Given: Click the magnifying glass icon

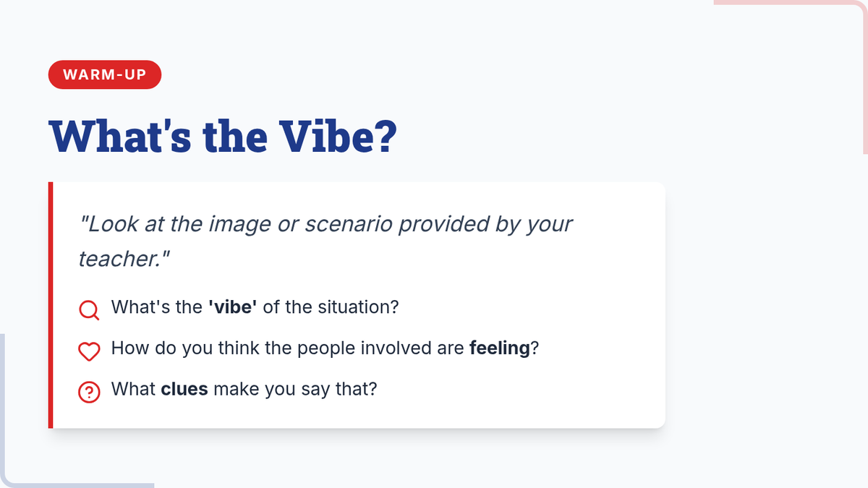Looking at the screenshot, I should point(89,310).
